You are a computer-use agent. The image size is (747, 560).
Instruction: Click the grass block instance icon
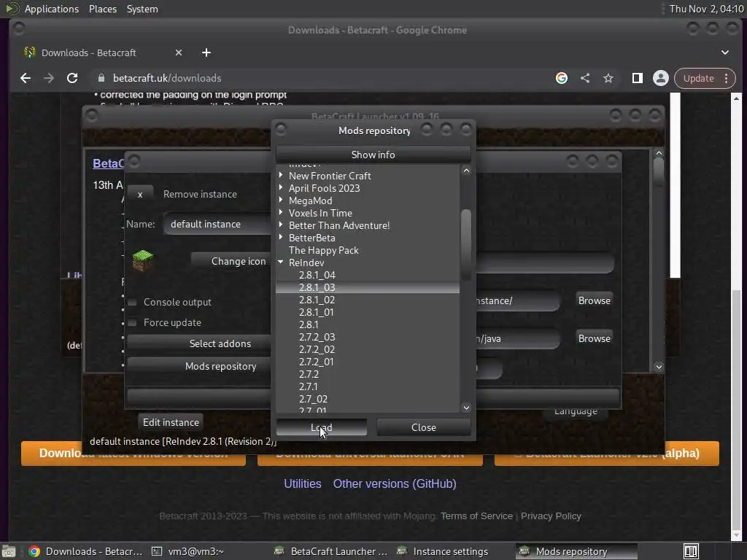point(142,260)
